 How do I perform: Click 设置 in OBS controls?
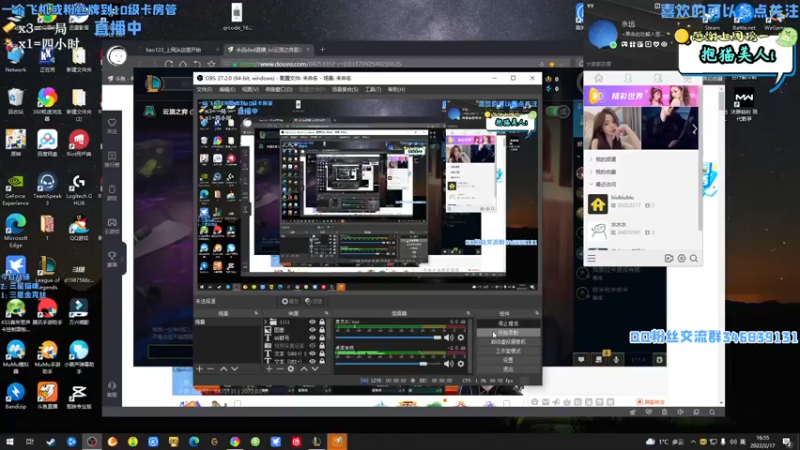[508, 360]
